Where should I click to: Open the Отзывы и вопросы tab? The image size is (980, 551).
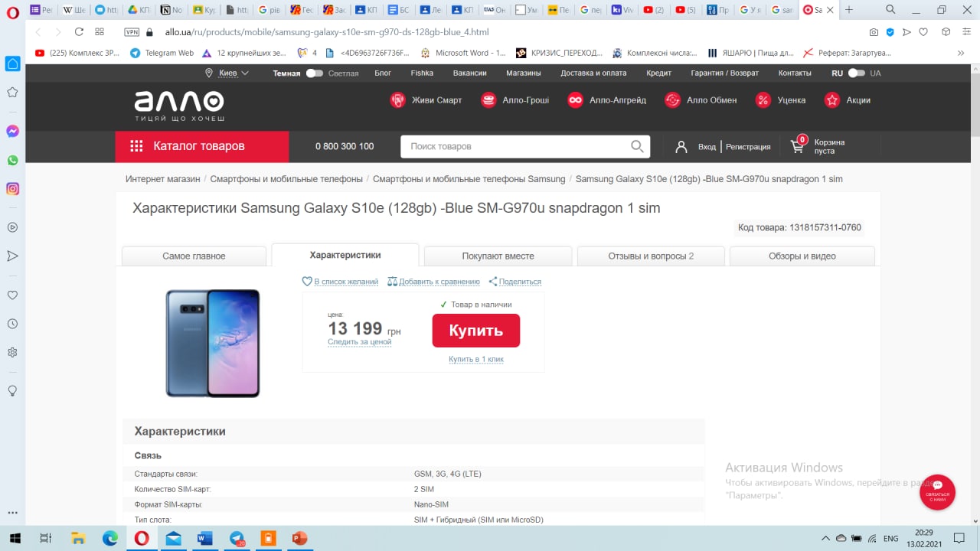coord(651,256)
